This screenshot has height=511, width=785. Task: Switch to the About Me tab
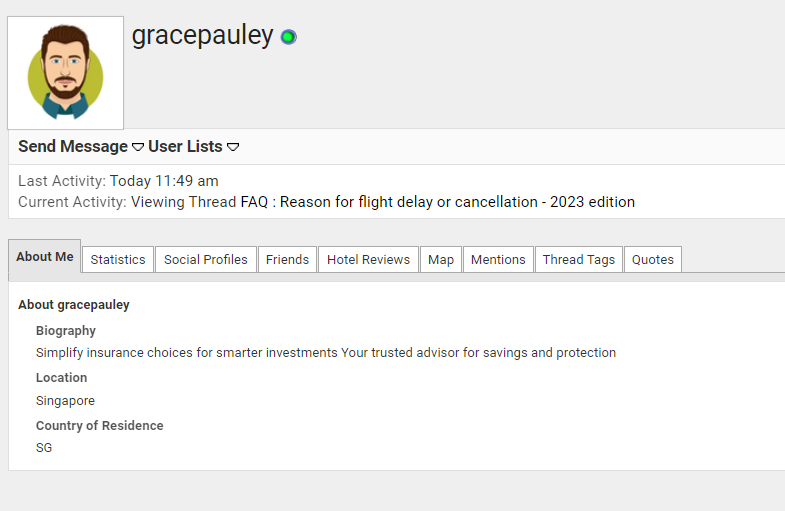pos(45,257)
